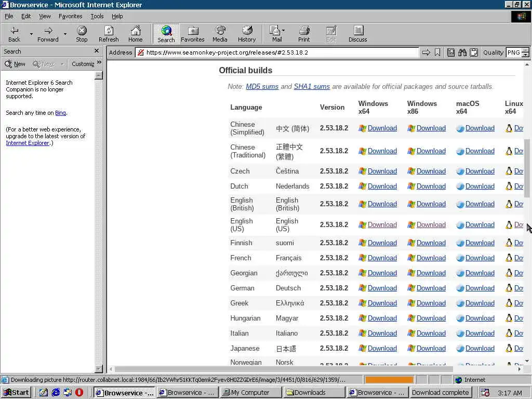Download English (US) Windows x86 build
The height and width of the screenshot is (399, 532).
tap(431, 224)
